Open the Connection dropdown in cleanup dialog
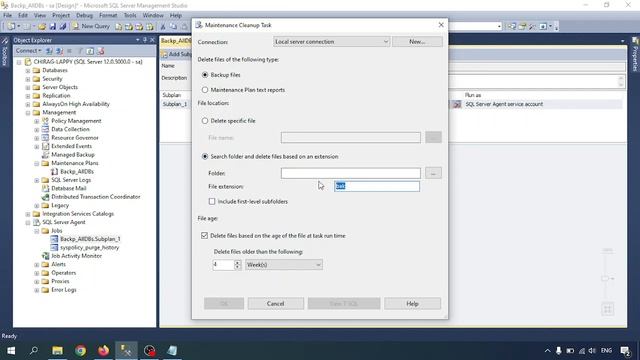 pyautogui.click(x=331, y=42)
